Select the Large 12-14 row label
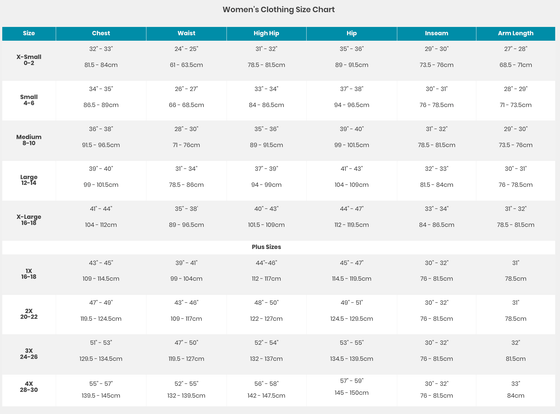560x414 pixels. pyautogui.click(x=29, y=180)
